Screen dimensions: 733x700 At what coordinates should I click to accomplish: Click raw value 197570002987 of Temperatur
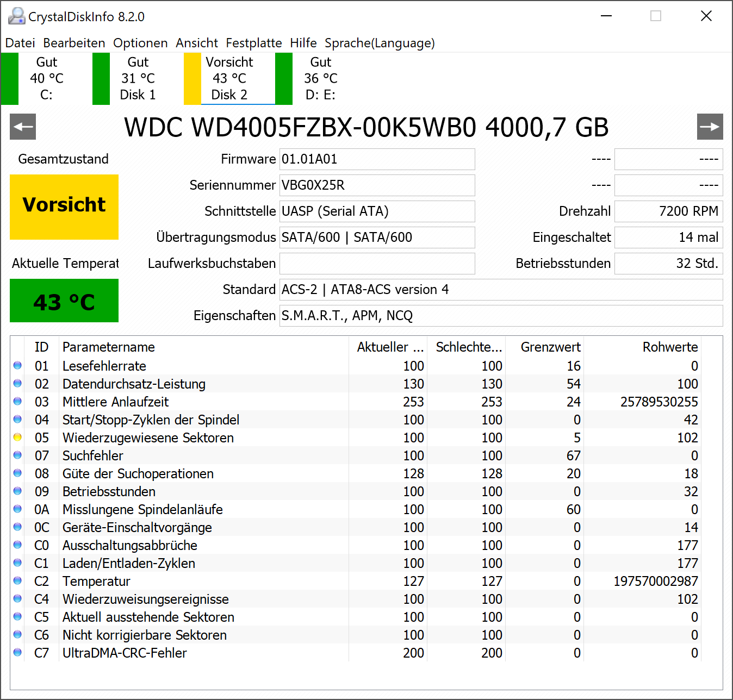point(656,581)
